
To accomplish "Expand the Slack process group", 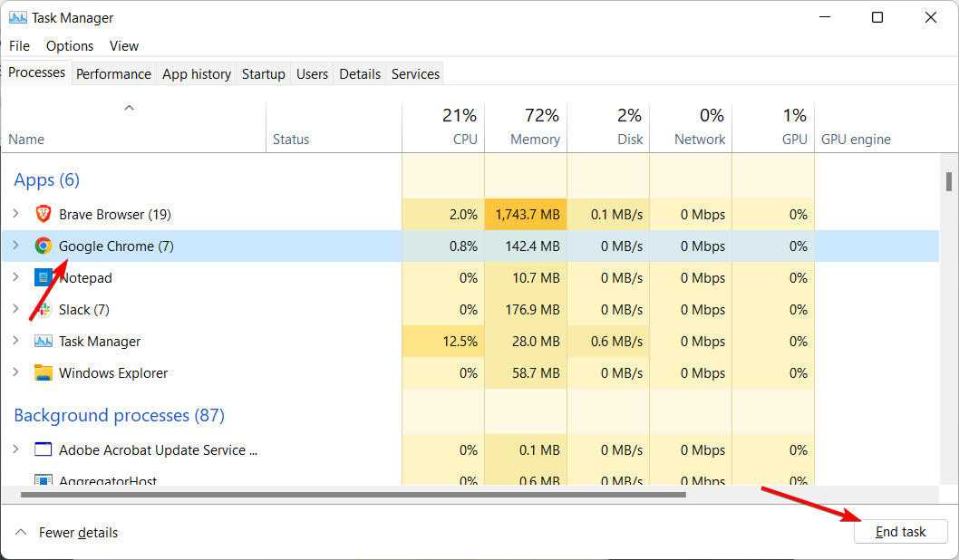I will coord(16,309).
